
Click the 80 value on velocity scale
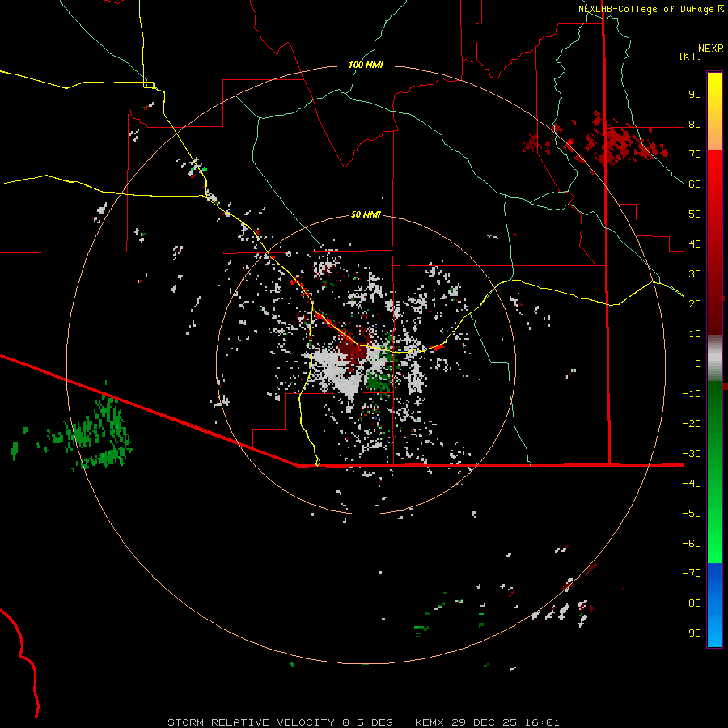pyautogui.click(x=695, y=124)
